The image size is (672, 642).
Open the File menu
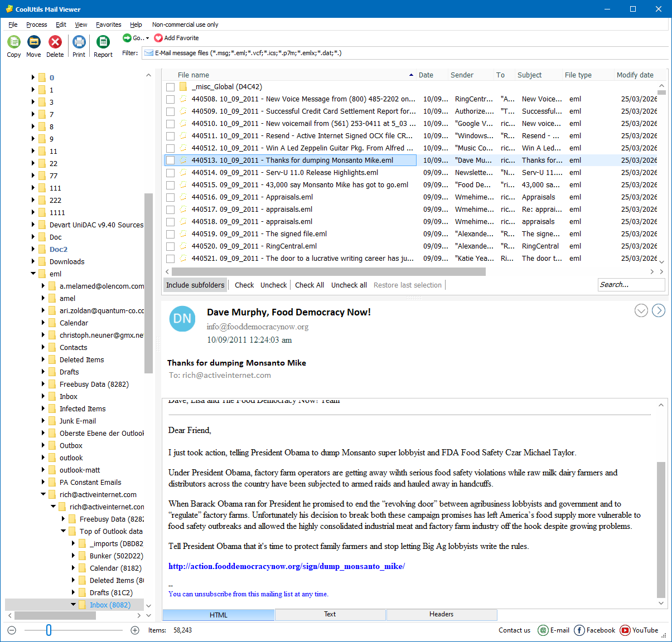(x=13, y=25)
